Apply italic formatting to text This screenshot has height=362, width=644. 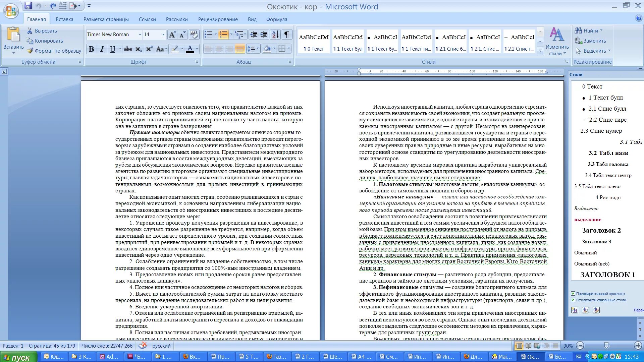[x=102, y=49]
